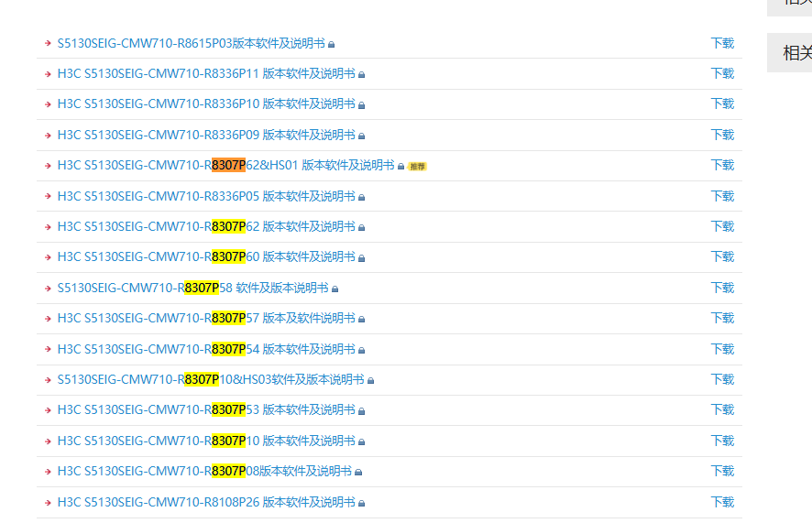Open the R8307P57 版本及软件说明书 link

click(206, 319)
